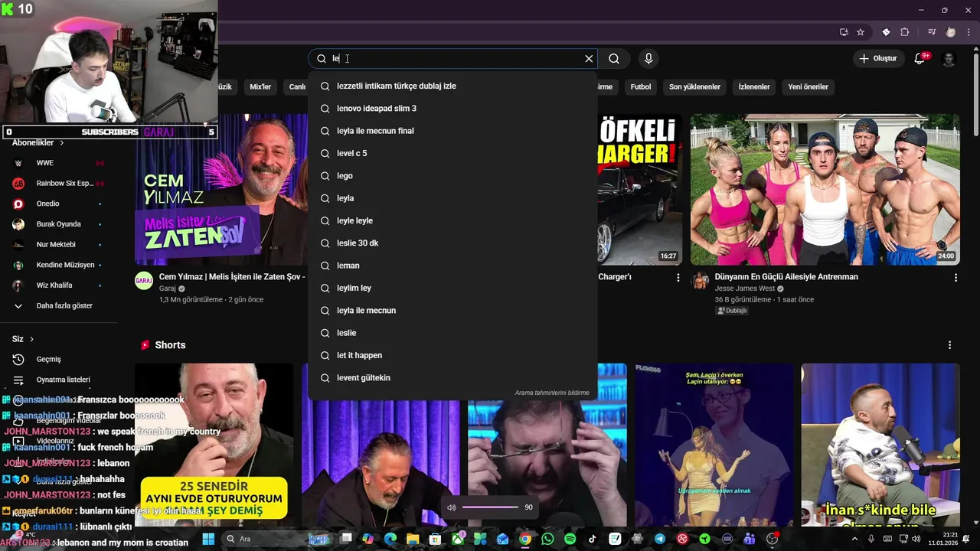The image size is (980, 551).
Task: Open the Nur Mektebi subscription
Action: 57,244
